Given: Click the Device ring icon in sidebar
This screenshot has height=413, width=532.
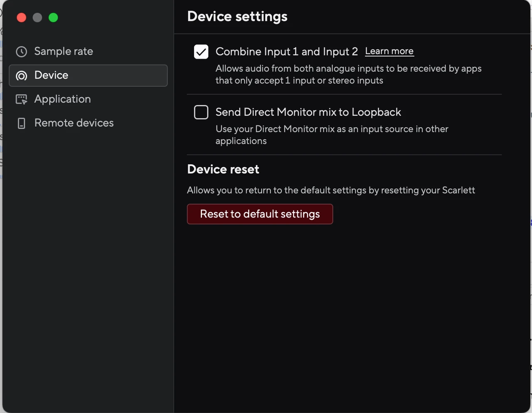Looking at the screenshot, I should [21, 76].
